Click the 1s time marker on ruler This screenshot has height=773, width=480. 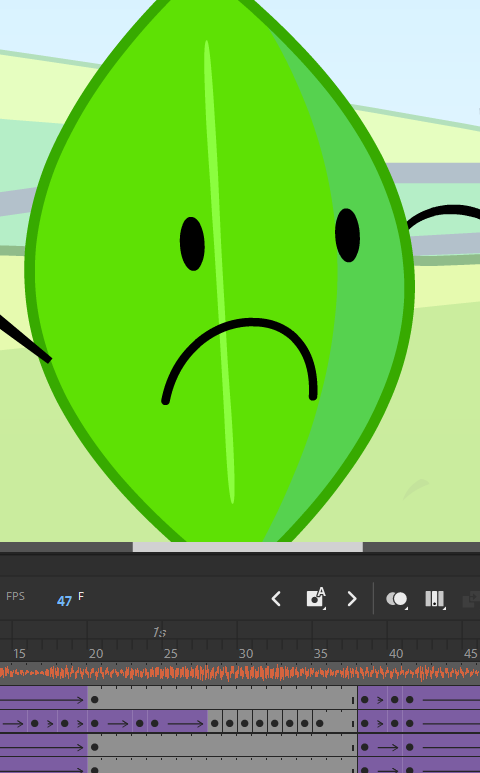coord(159,632)
